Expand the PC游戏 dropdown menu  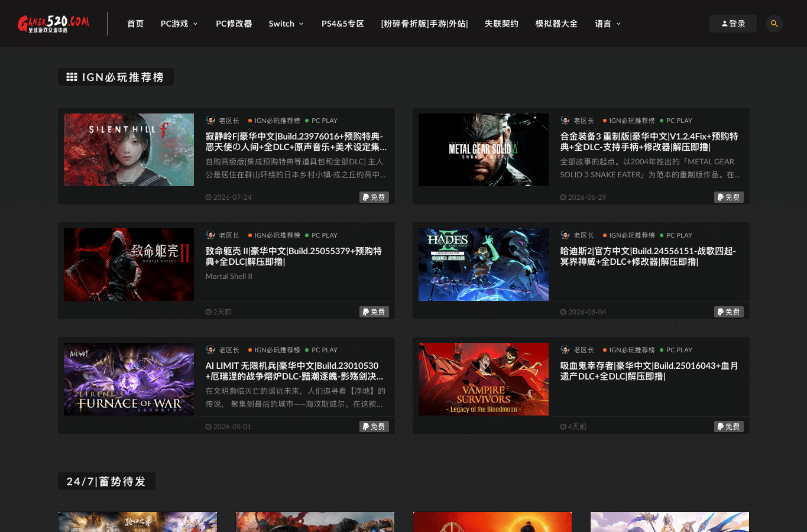179,24
